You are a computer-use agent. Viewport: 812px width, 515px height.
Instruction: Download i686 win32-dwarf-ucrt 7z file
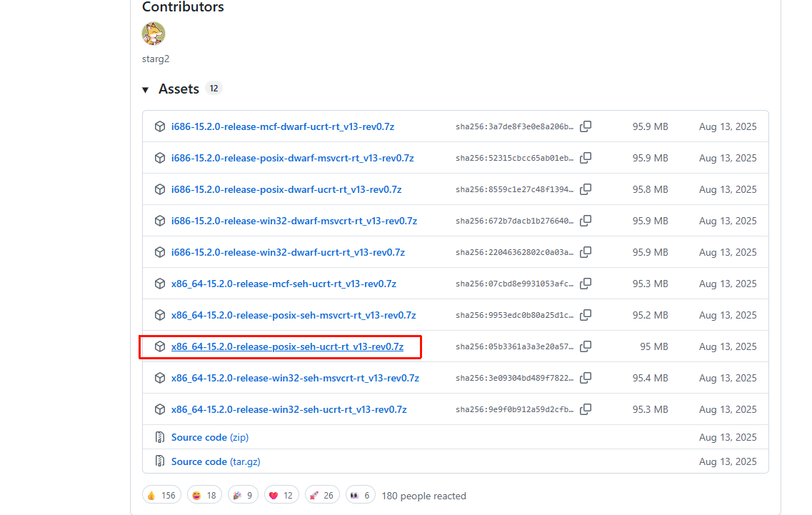(x=288, y=252)
